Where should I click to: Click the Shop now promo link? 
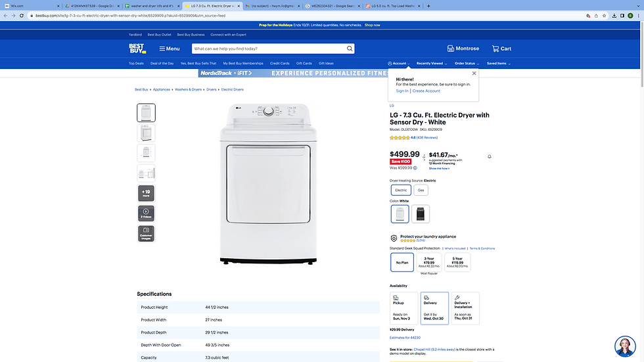click(x=372, y=25)
